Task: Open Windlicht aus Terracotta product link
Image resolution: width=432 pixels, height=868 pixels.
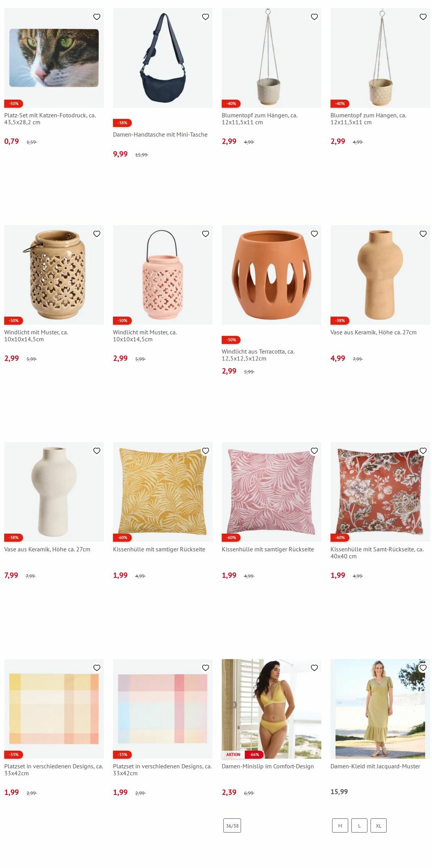Action: 258,355
